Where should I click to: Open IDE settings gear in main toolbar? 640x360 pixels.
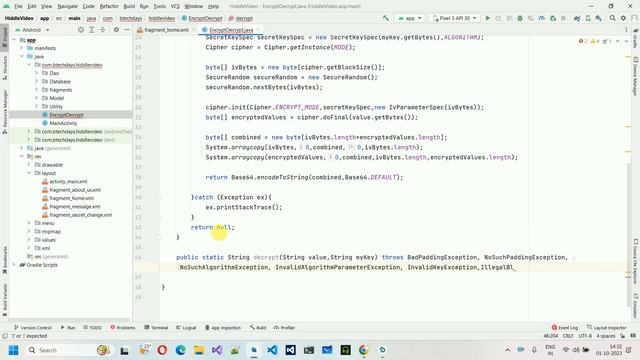[x=623, y=18]
